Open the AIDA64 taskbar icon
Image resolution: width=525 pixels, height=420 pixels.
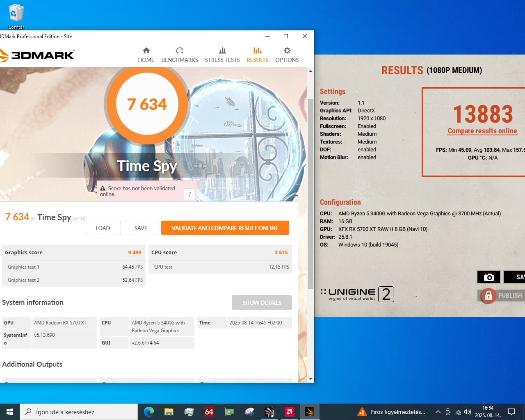(x=209, y=412)
